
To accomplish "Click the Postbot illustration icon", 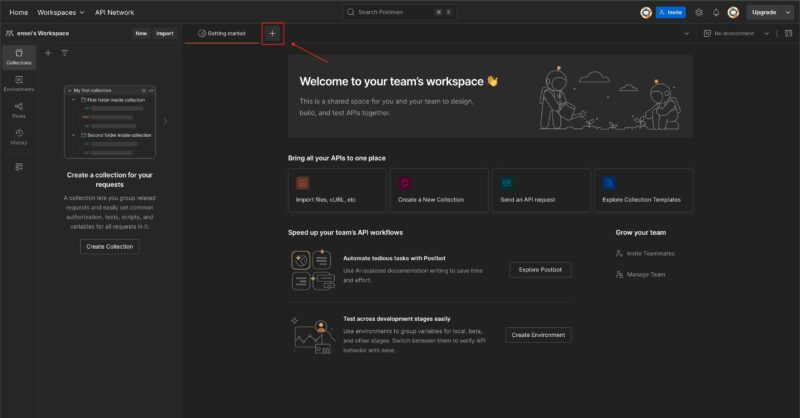I will pyautogui.click(x=313, y=269).
